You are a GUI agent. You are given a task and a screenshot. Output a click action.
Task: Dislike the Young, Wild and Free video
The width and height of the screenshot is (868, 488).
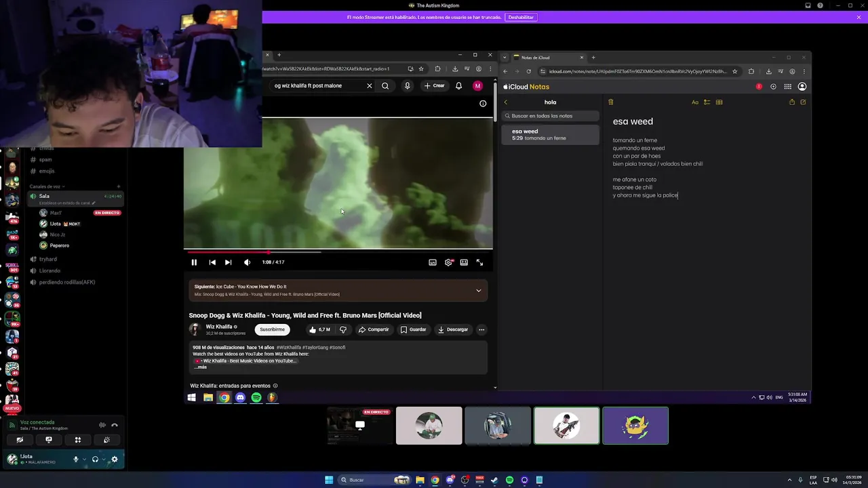343,329
